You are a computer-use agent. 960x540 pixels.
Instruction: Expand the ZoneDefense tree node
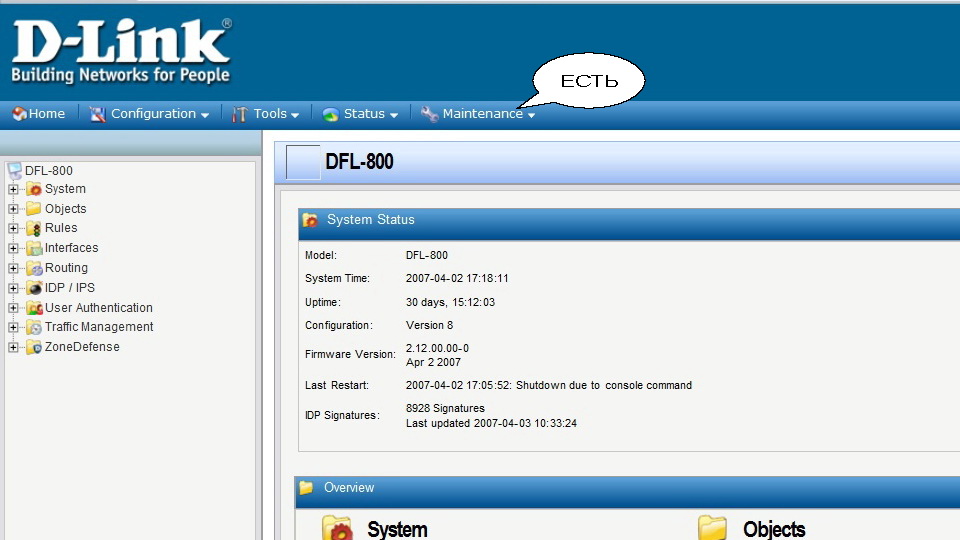point(13,347)
